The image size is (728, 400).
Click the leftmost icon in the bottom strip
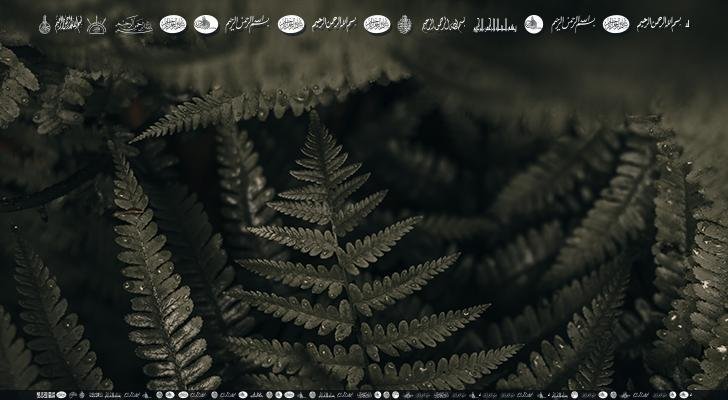pos(44,395)
